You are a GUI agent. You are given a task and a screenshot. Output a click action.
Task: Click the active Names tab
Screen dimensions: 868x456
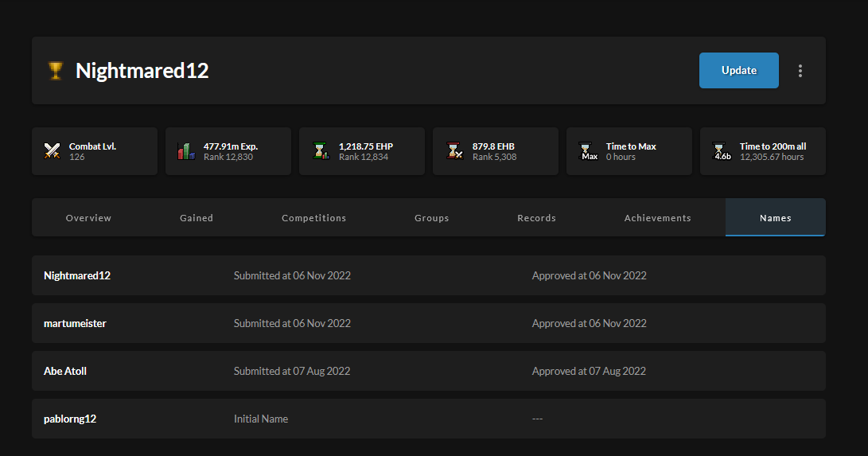(775, 218)
